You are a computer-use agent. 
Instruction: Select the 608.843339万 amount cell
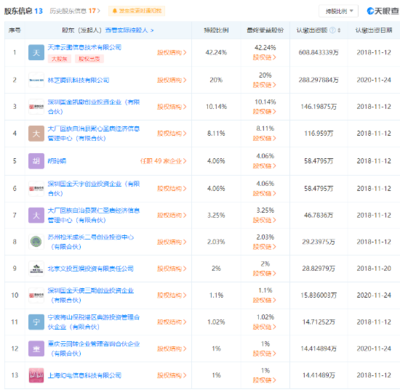(x=318, y=53)
